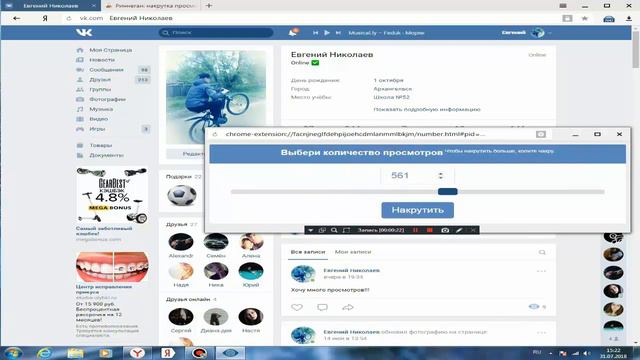The height and width of the screenshot is (360, 640).
Task: Open online friend Настя's avatar
Action: click(251, 317)
